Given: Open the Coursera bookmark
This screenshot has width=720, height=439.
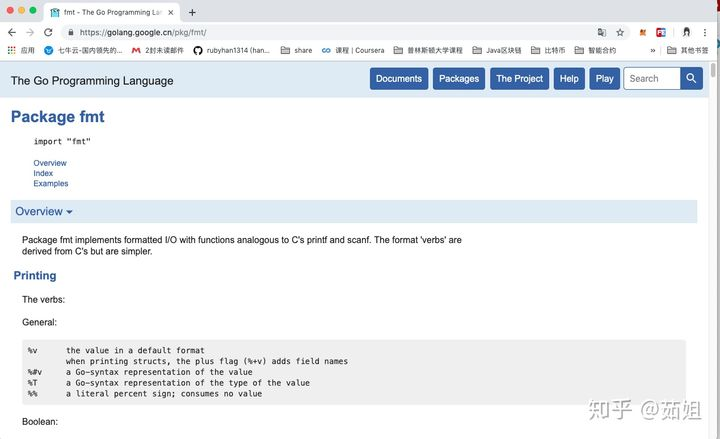Looking at the screenshot, I should (x=353, y=50).
